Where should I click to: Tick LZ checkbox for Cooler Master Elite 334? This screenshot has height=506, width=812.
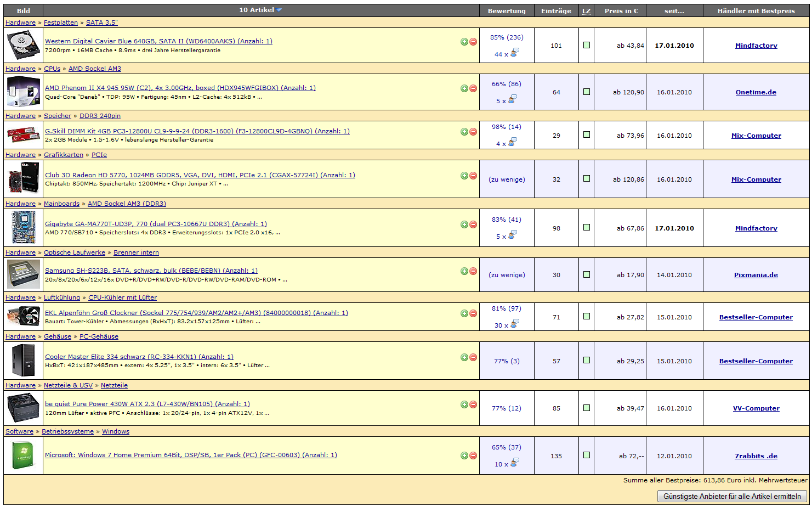587,360
